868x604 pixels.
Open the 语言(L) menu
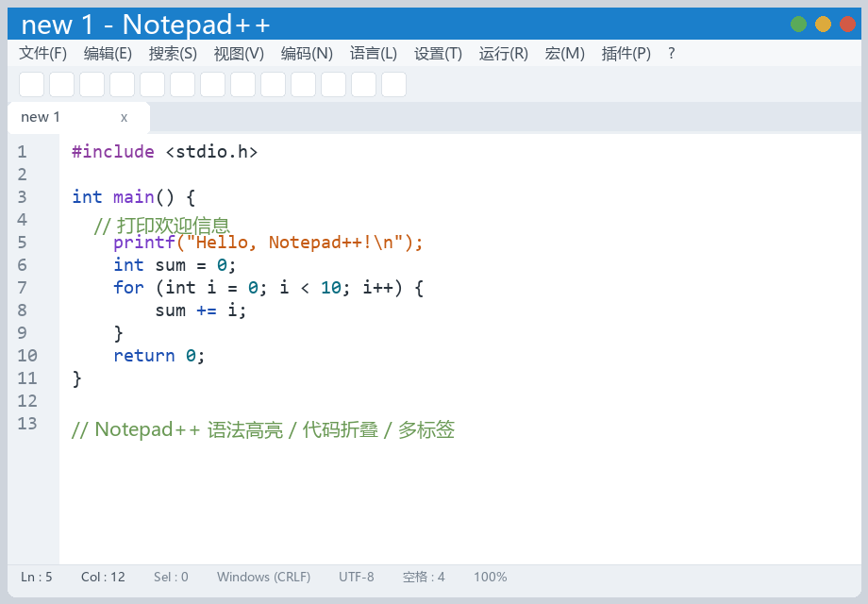pyautogui.click(x=373, y=54)
